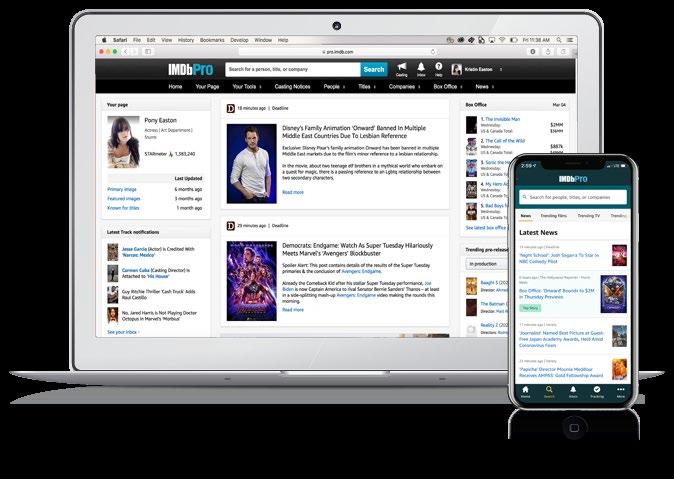Click See latest box office link
The height and width of the screenshot is (479, 674).
(486, 227)
